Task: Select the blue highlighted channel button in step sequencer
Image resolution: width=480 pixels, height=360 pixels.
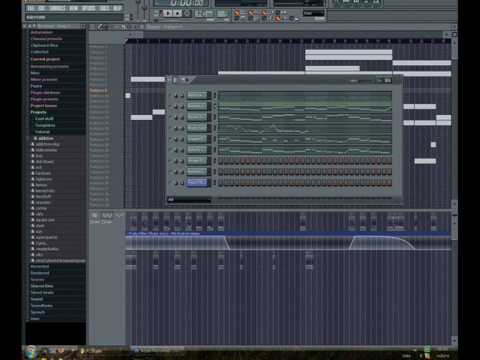Action: 198,182
